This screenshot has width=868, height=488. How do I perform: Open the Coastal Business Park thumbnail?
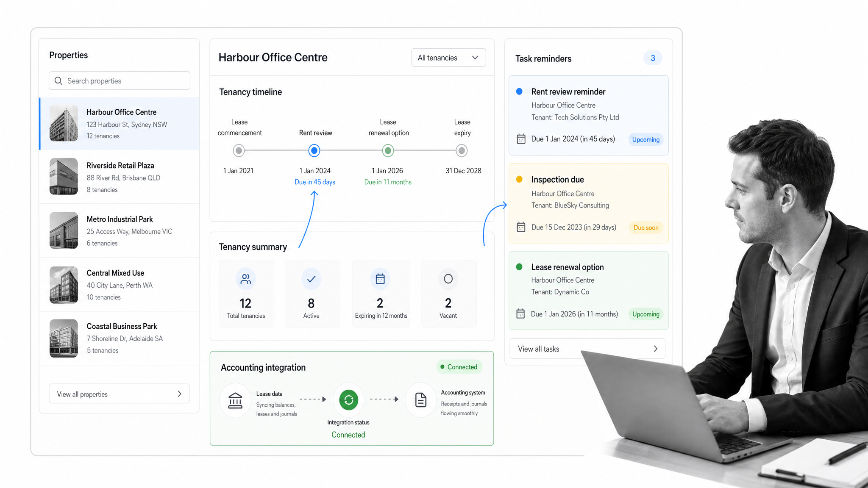[x=64, y=338]
